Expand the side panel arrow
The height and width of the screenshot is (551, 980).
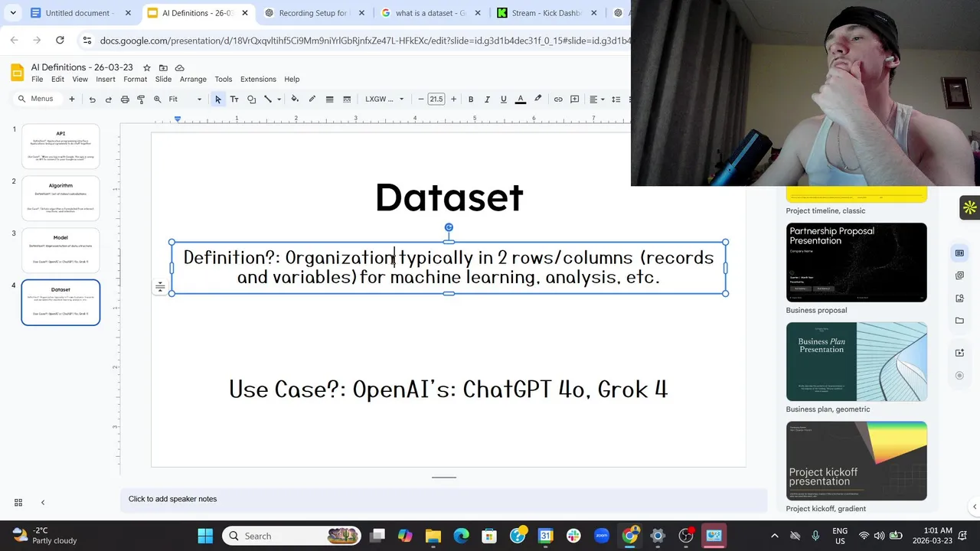tap(974, 507)
